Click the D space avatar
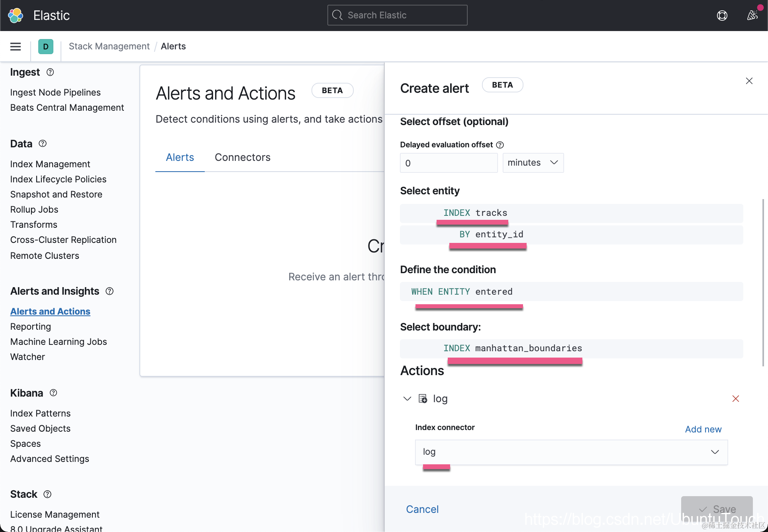The width and height of the screenshot is (768, 532). pos(46,47)
